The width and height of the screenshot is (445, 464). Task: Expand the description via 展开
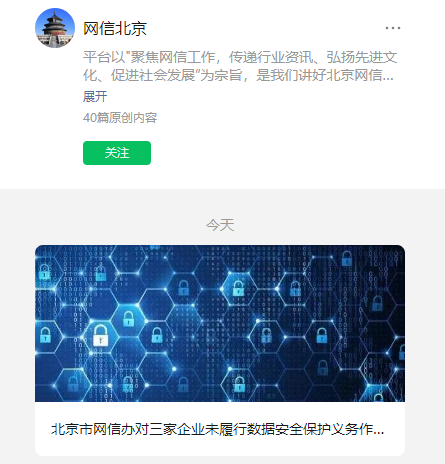(95, 97)
